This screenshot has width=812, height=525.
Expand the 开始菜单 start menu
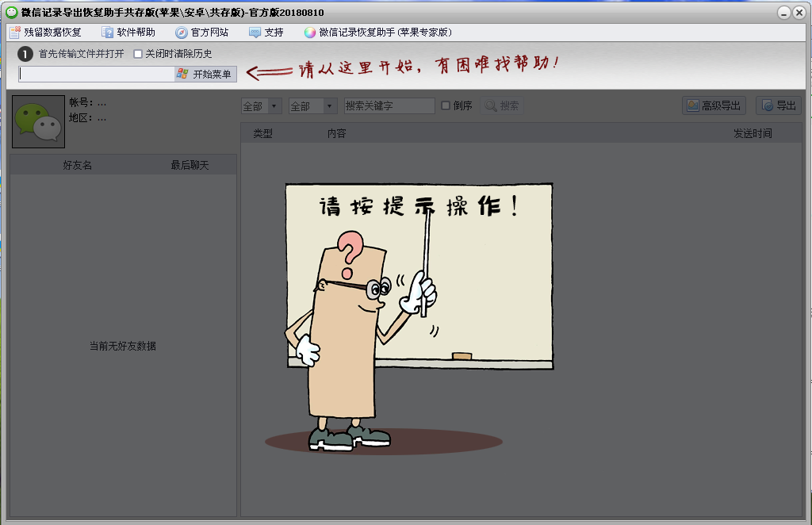click(x=208, y=73)
